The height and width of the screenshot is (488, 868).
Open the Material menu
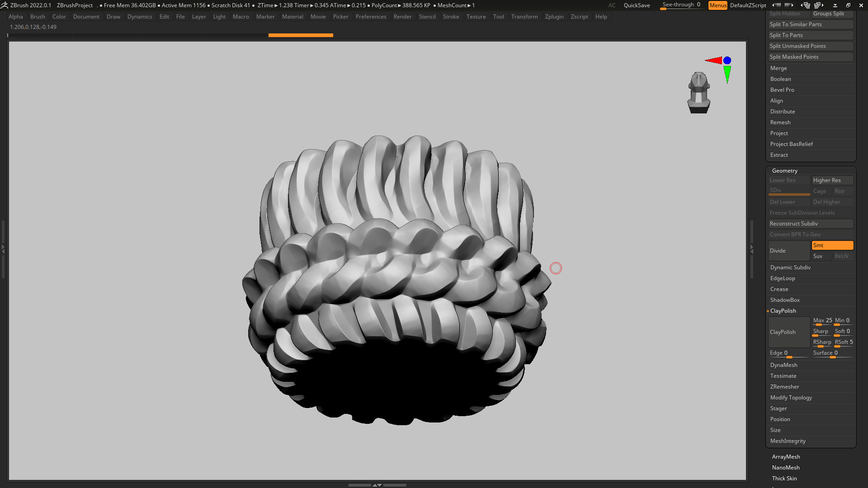[292, 17]
